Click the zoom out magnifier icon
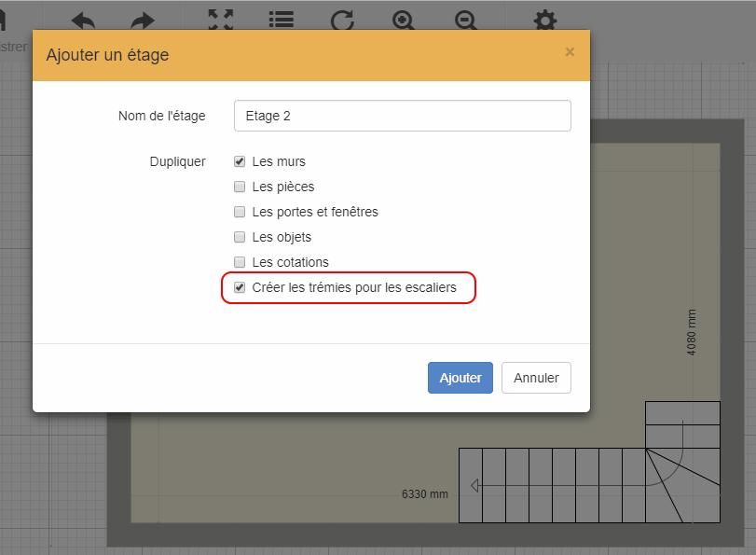 (x=466, y=20)
